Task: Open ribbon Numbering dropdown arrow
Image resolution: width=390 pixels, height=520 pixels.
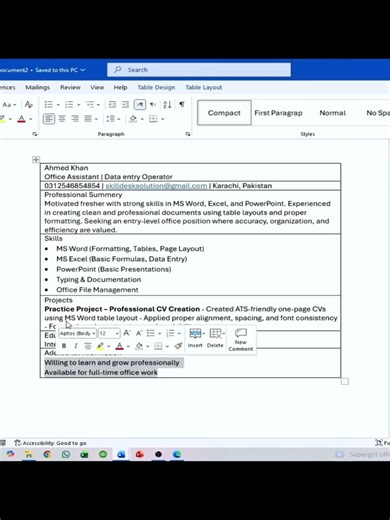Action: [x=78, y=105]
